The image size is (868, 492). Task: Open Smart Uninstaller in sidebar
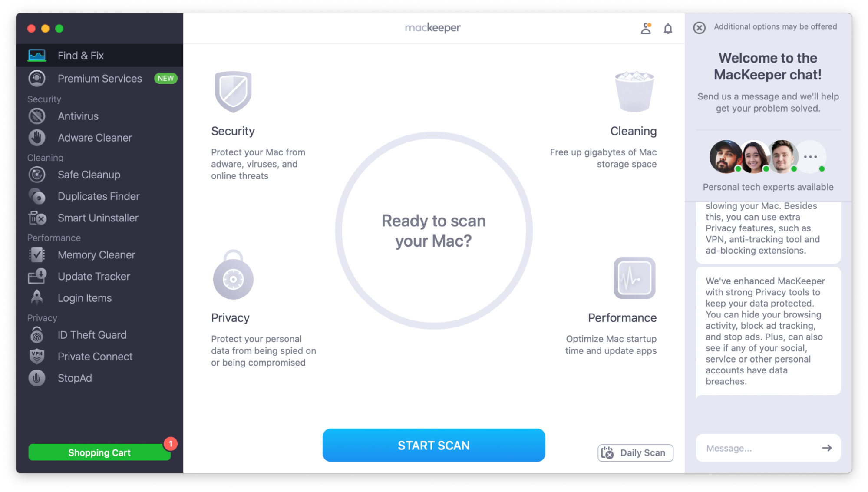[x=99, y=218]
